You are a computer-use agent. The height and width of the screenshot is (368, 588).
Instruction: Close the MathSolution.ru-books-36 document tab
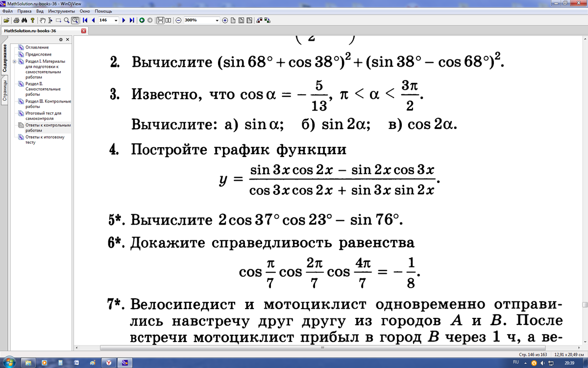pos(83,30)
